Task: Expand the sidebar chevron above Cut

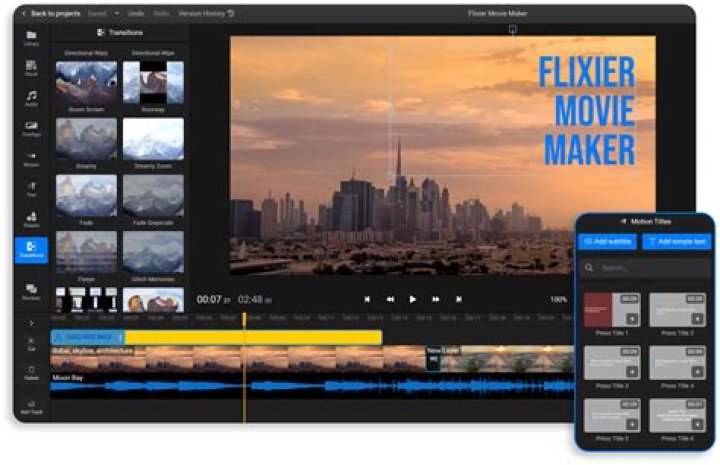Action: tap(31, 323)
